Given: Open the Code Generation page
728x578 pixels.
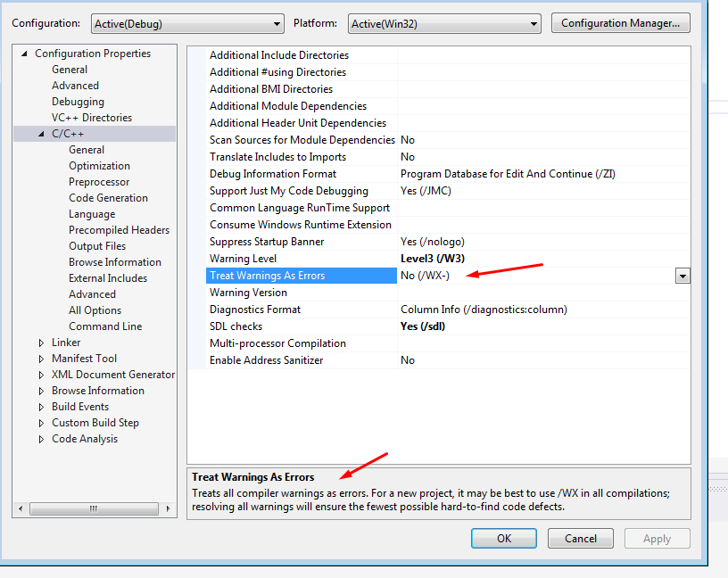Looking at the screenshot, I should 108,198.
